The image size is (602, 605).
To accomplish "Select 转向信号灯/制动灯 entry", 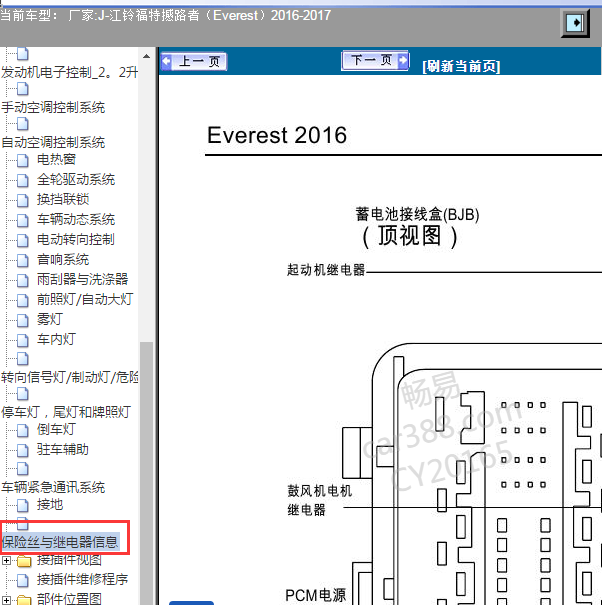I will click(x=70, y=377).
